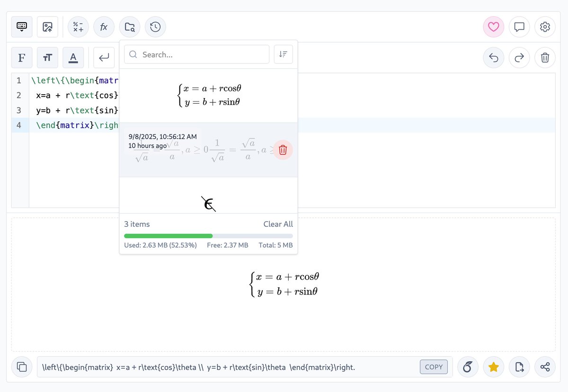Click the '3 items' count label
Screen dimensions: 568x392
pos(137,224)
